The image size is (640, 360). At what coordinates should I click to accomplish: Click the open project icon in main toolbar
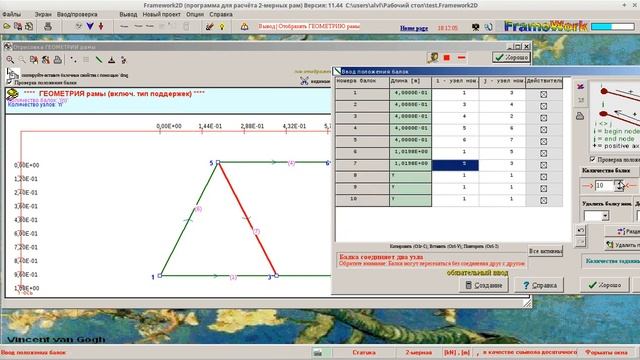7,27
